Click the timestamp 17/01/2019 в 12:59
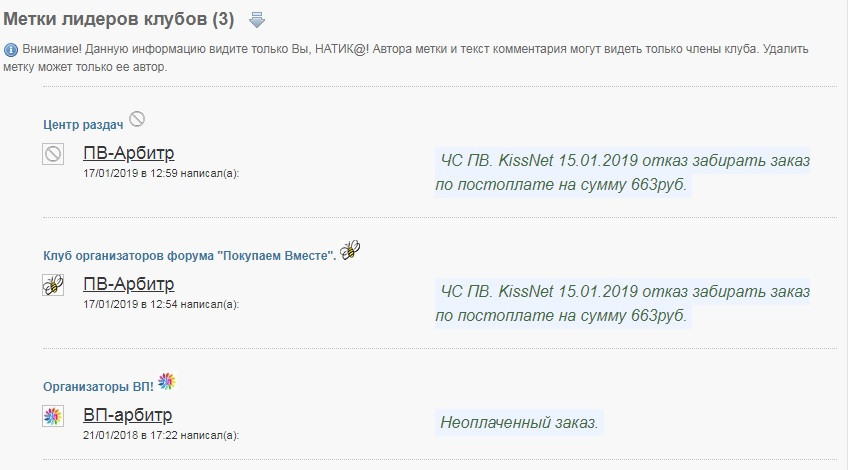 tap(130, 174)
